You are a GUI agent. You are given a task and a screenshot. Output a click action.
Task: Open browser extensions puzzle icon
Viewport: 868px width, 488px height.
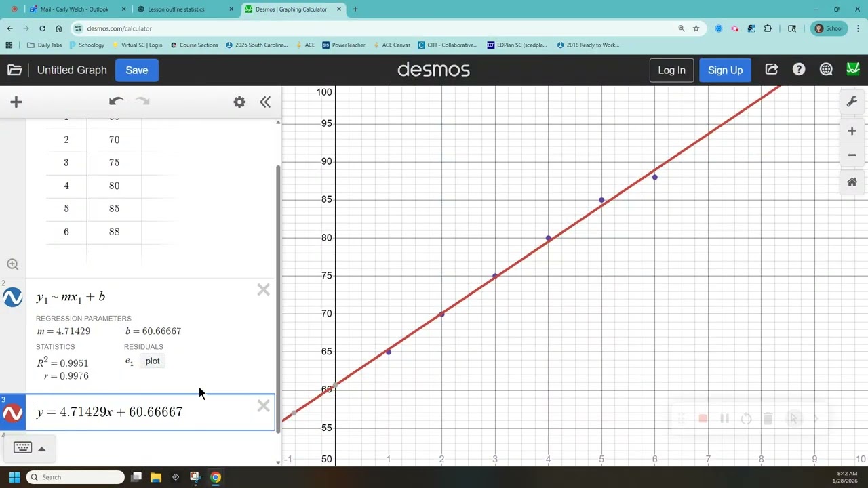coord(768,28)
